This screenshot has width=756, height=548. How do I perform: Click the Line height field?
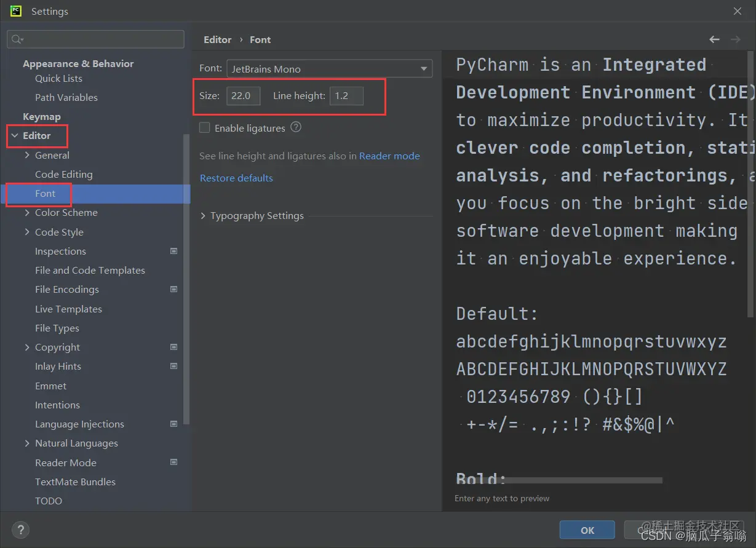[x=346, y=96]
